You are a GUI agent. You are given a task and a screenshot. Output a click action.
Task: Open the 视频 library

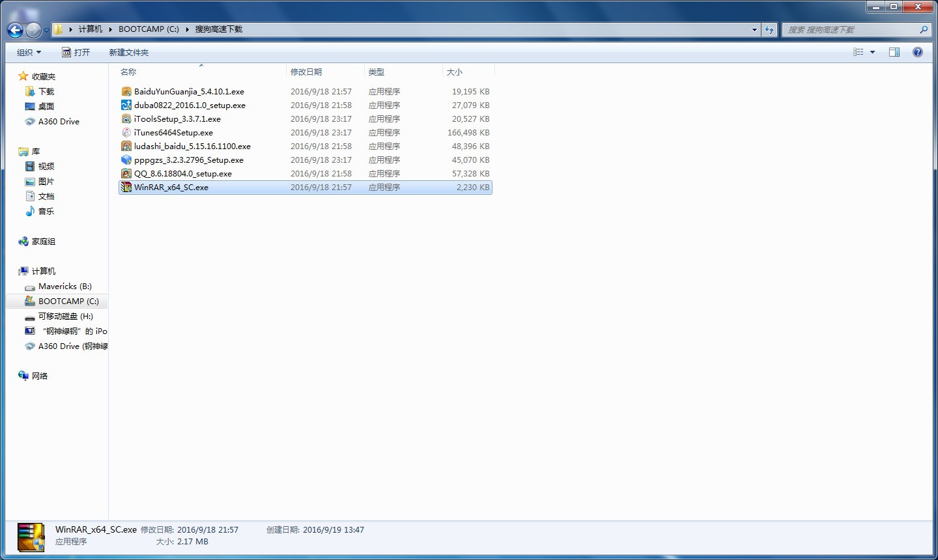pyautogui.click(x=46, y=167)
